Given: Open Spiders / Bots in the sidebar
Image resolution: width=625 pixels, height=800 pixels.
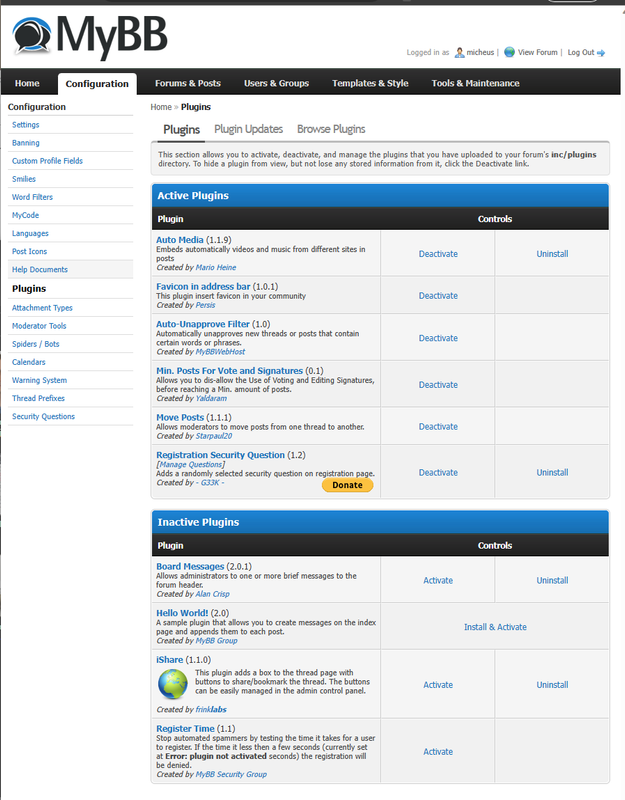Looking at the screenshot, I should (x=36, y=344).
